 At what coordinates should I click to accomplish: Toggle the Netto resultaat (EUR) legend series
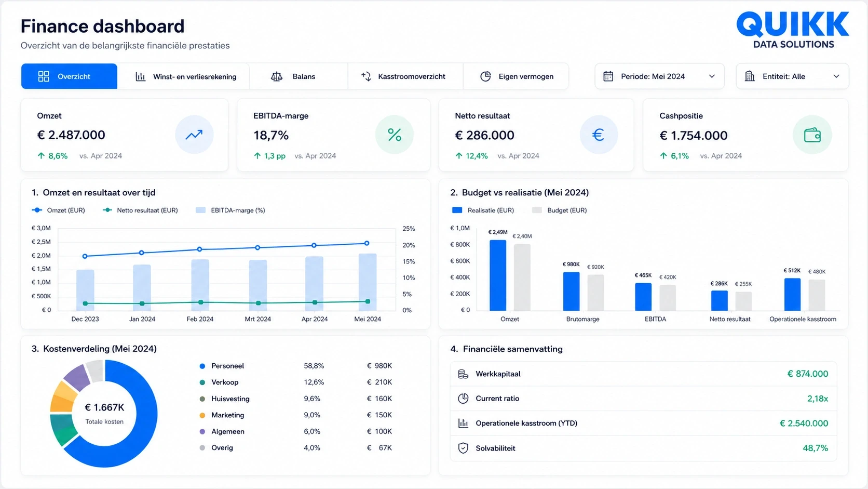[140, 210]
